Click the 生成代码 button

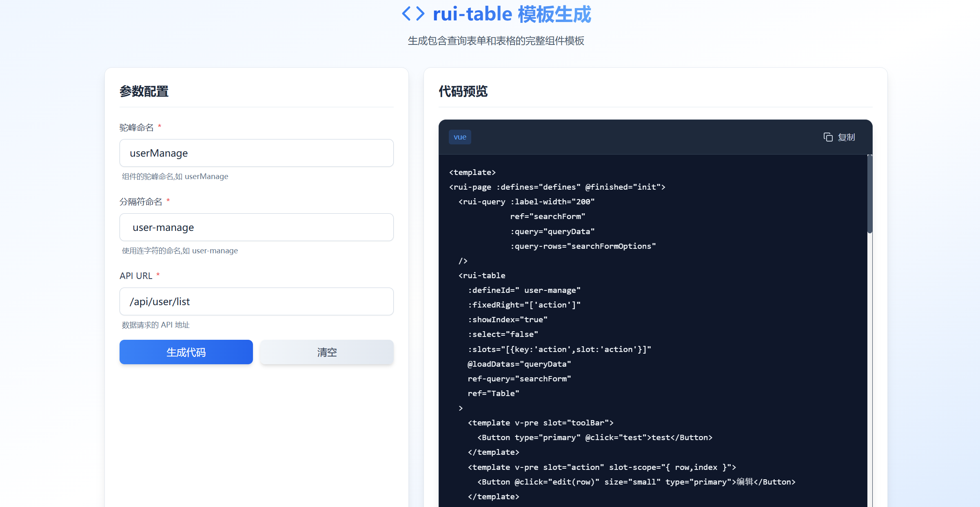coord(186,352)
